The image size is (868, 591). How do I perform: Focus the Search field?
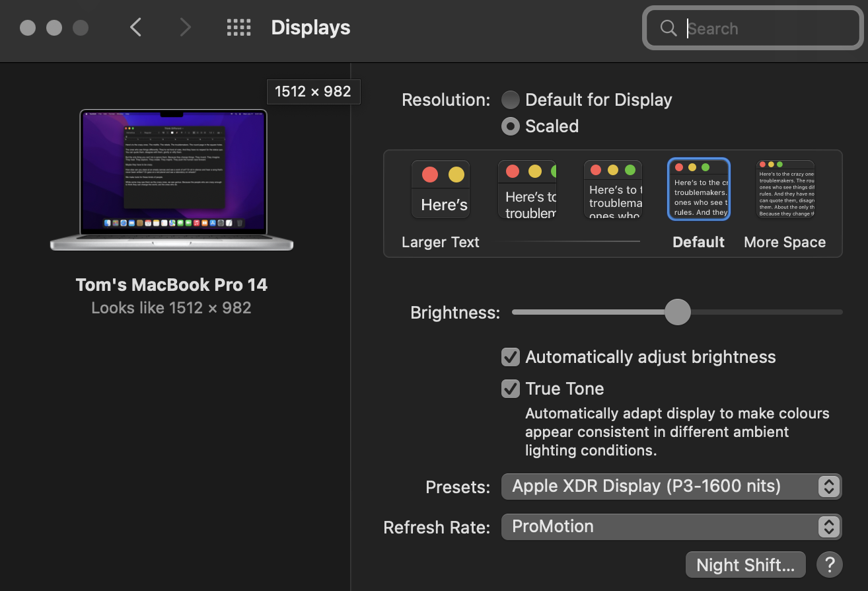pos(752,28)
